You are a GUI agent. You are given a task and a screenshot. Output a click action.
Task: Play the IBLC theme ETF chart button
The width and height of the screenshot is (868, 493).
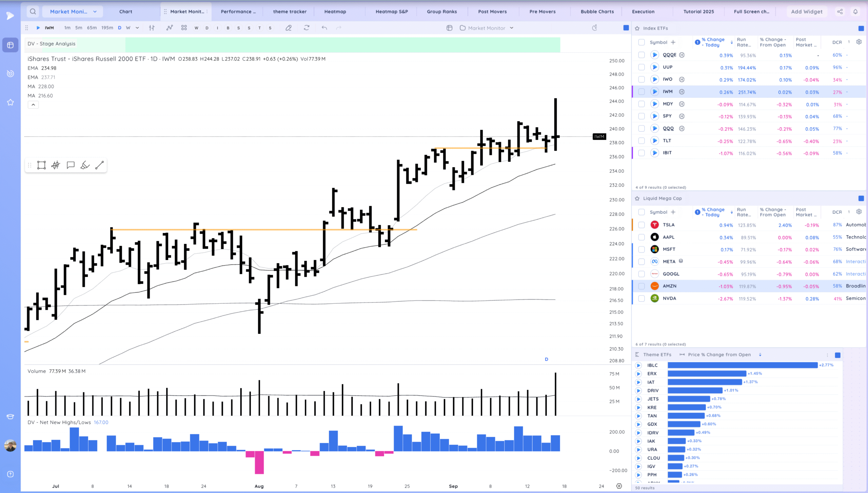638,365
